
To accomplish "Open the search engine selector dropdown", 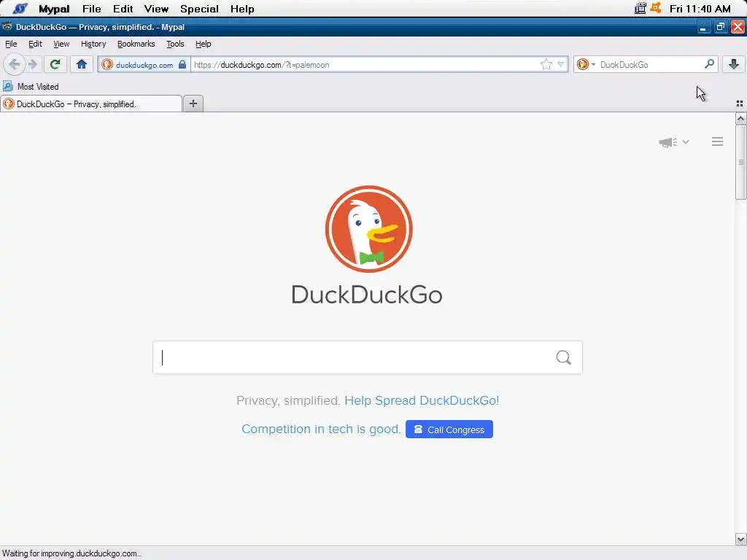I will [x=586, y=64].
